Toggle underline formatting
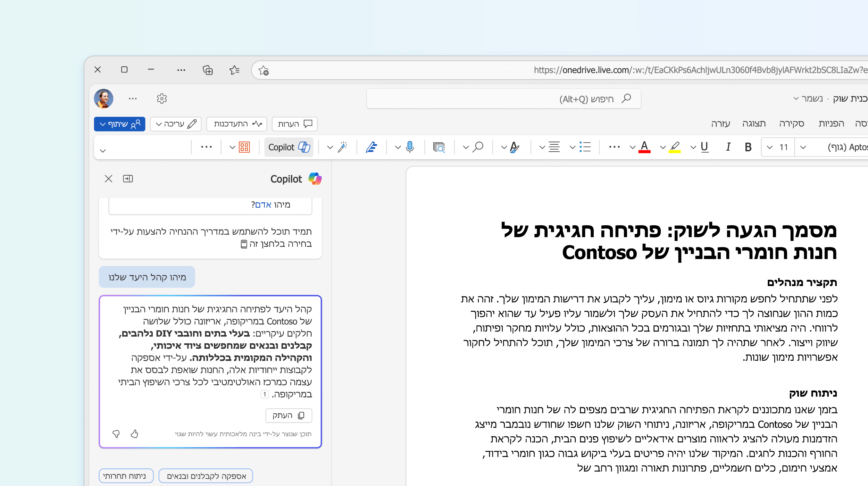Viewport: 868px width, 486px height. click(x=704, y=147)
